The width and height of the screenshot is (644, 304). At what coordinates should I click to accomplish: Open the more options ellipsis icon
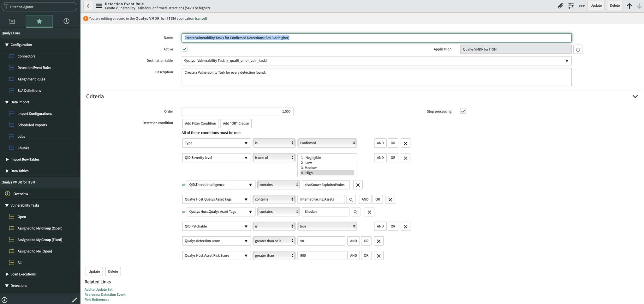(x=581, y=6)
